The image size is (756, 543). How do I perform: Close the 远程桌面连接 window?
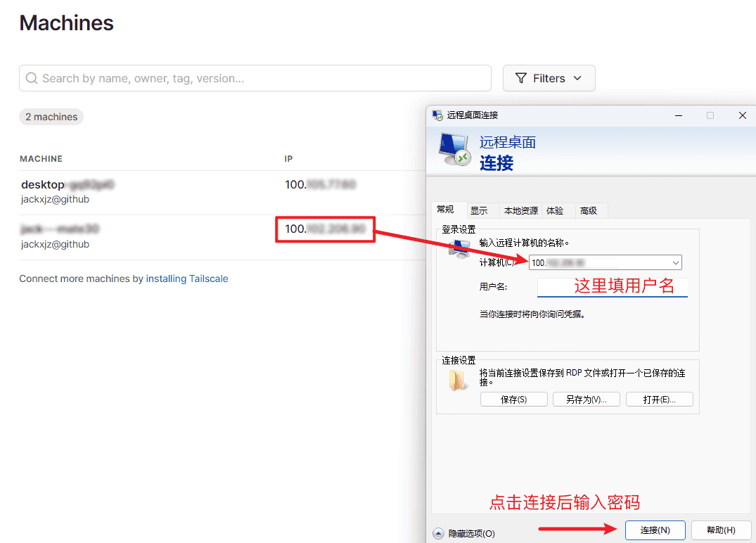click(x=743, y=115)
